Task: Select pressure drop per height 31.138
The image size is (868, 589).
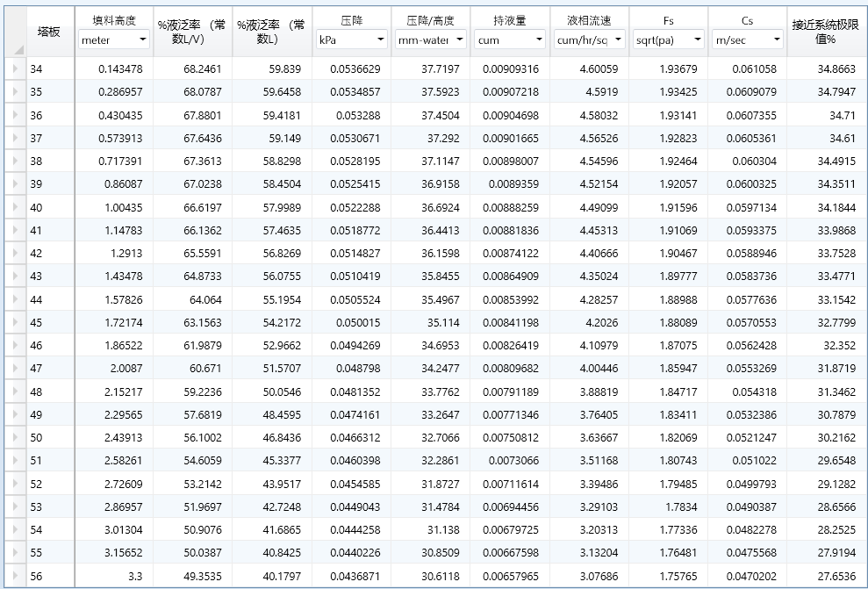Action: 443,529
